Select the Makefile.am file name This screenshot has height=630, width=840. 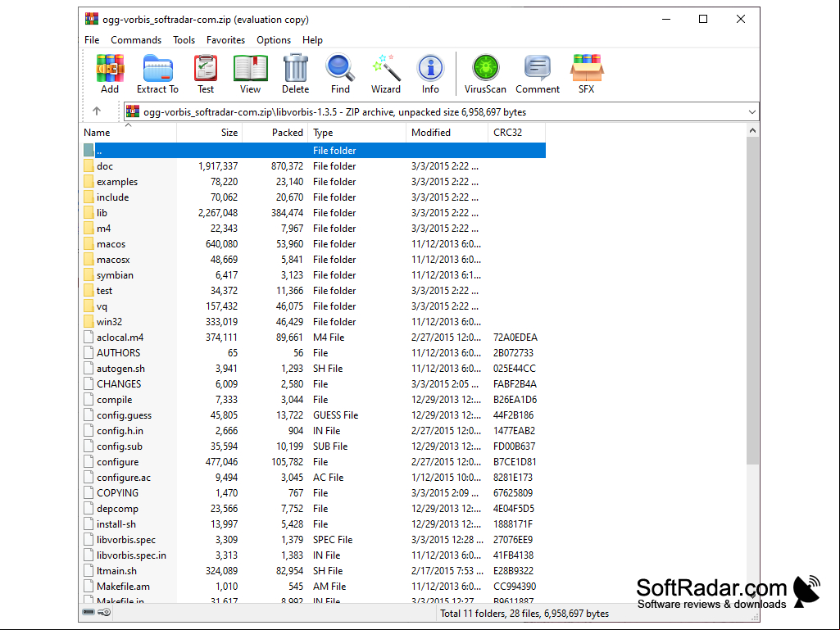point(123,586)
